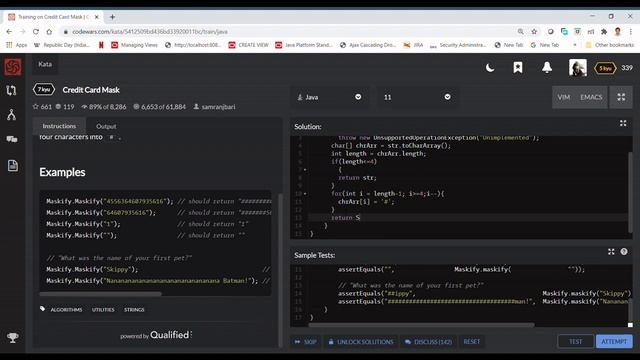
Task: Open the user profile avatar
Action: point(578,68)
